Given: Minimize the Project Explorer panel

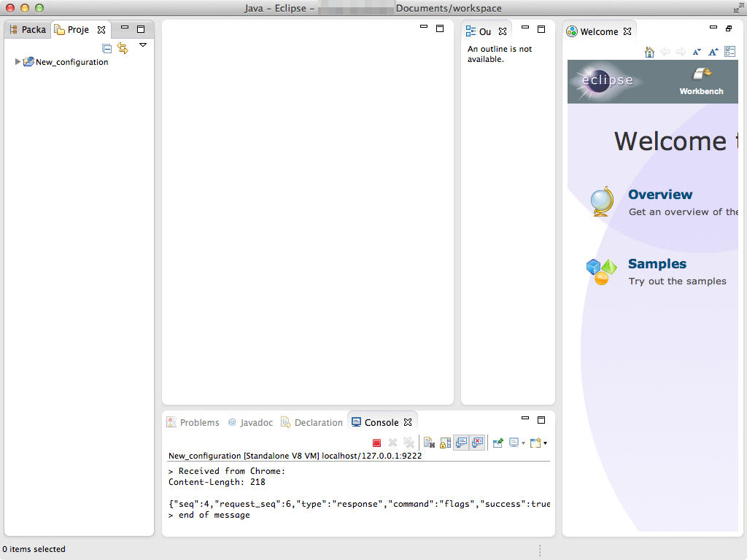Looking at the screenshot, I should click(x=125, y=28).
